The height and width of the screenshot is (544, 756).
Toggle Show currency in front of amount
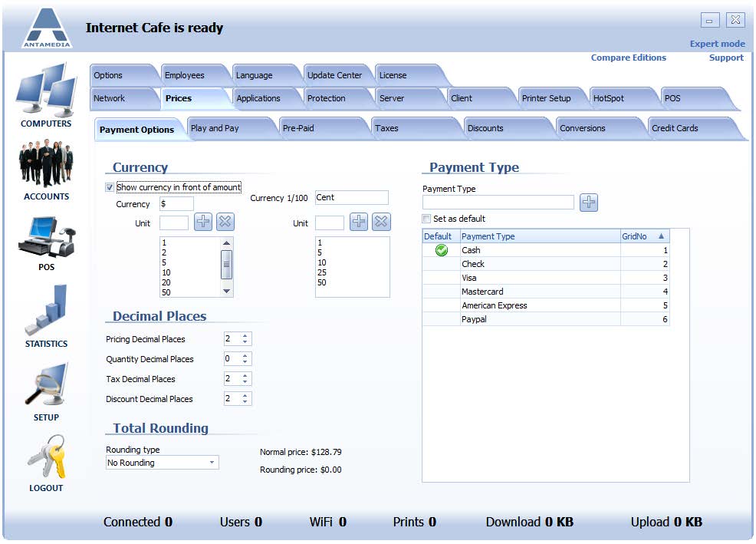coord(110,187)
